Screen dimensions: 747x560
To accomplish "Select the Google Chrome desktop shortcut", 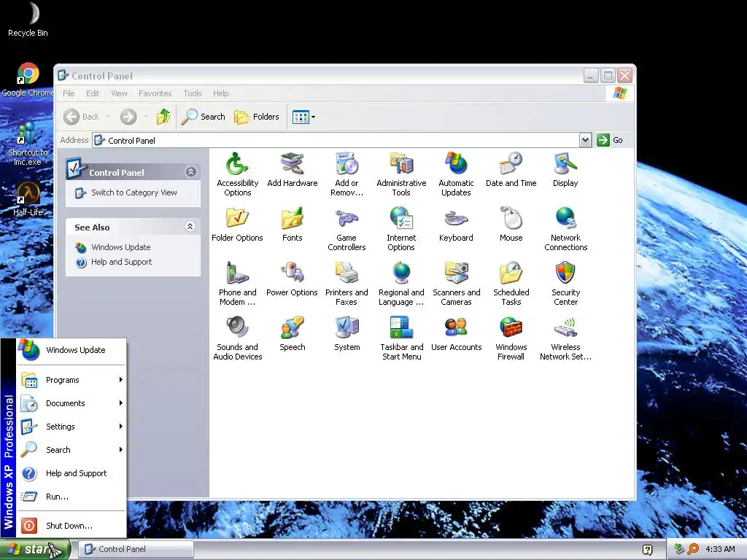I will click(28, 80).
